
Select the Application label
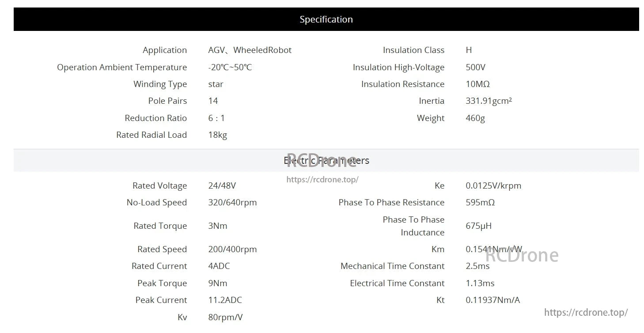(164, 50)
